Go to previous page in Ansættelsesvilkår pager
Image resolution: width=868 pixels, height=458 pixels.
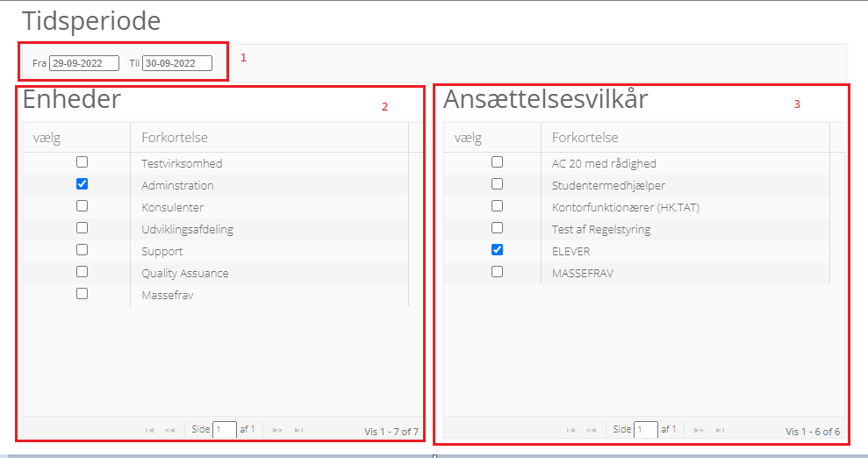tap(591, 430)
